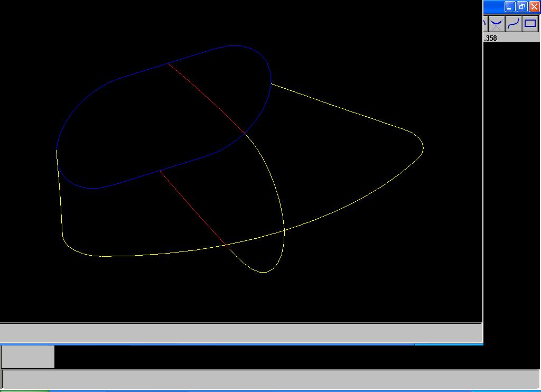Select the blue closed slot-shaped curve
The height and width of the screenshot is (392, 541).
pyautogui.click(x=164, y=117)
